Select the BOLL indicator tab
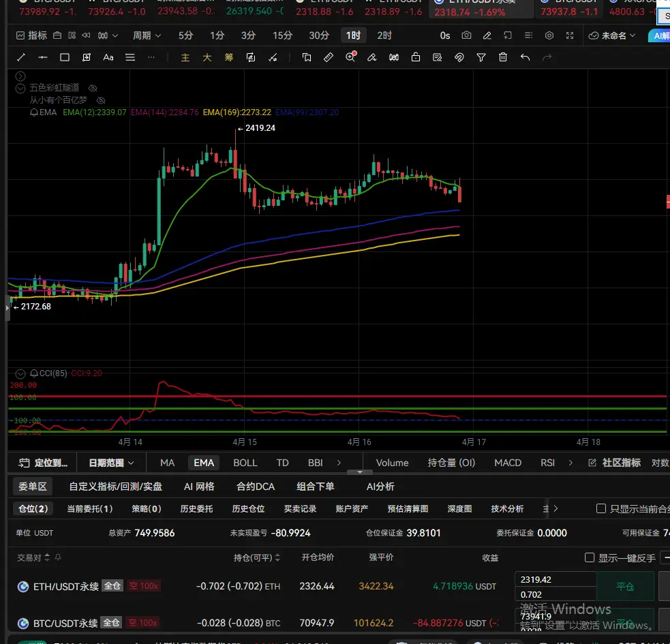 click(245, 463)
